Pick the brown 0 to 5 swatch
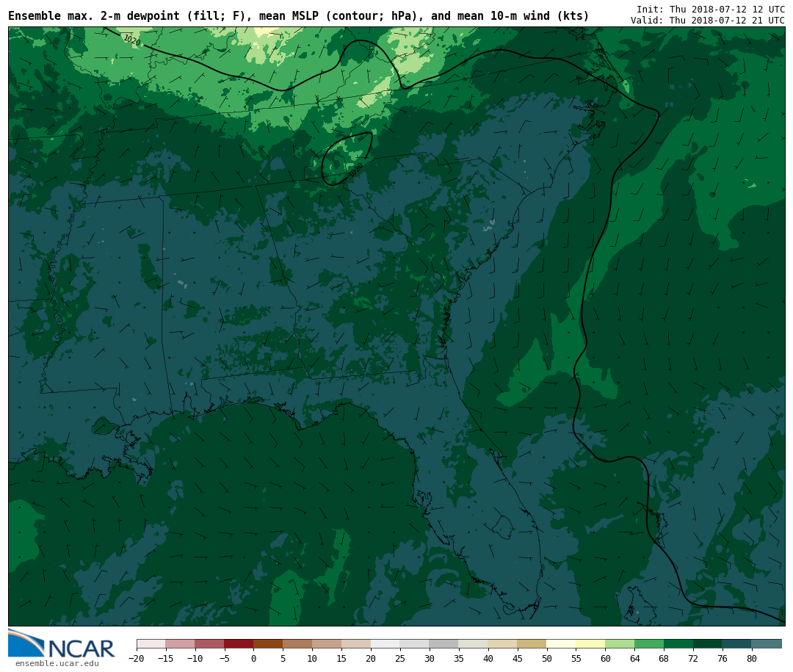Screen dimensions: 793x672 [x=268, y=643]
